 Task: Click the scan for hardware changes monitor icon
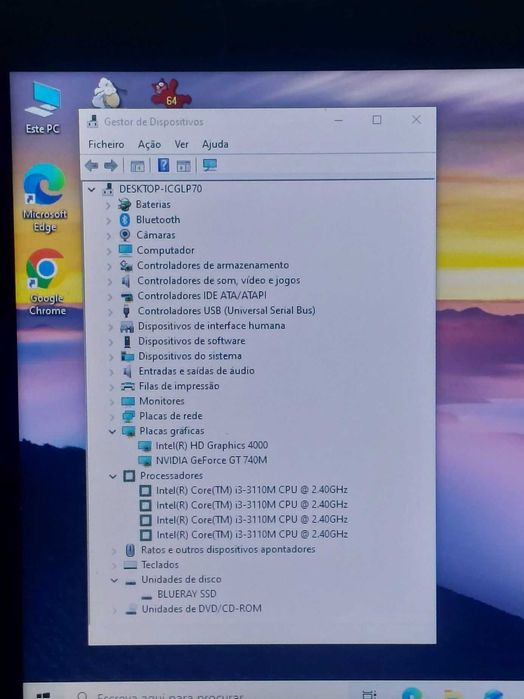[x=210, y=165]
